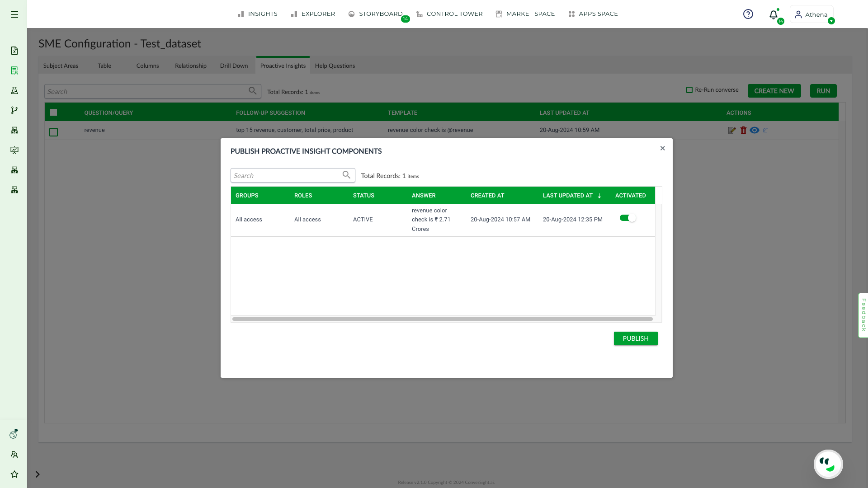Click the search magnifier in publish dialog

point(347,175)
